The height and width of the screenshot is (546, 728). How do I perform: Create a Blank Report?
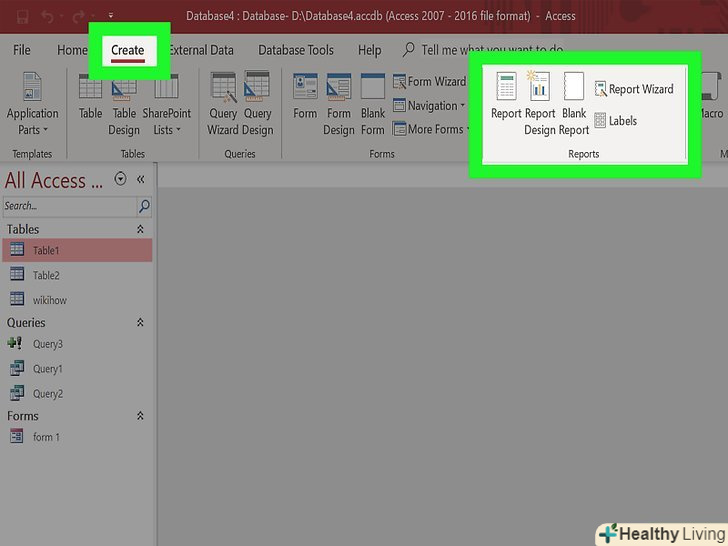(574, 104)
